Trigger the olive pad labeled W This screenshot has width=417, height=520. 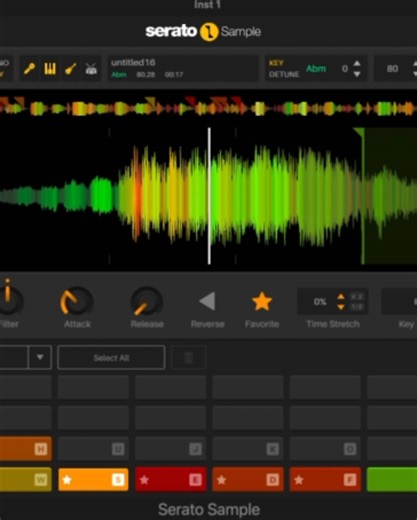pos(25,479)
